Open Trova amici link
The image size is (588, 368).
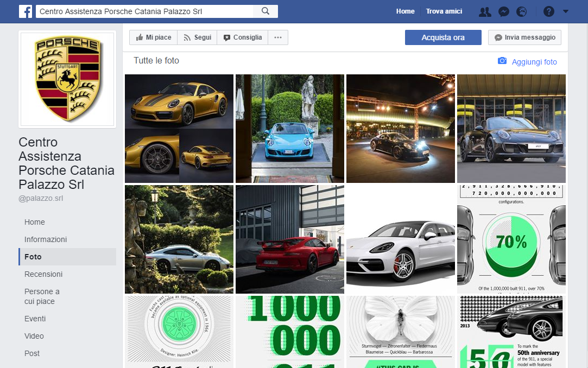click(444, 11)
